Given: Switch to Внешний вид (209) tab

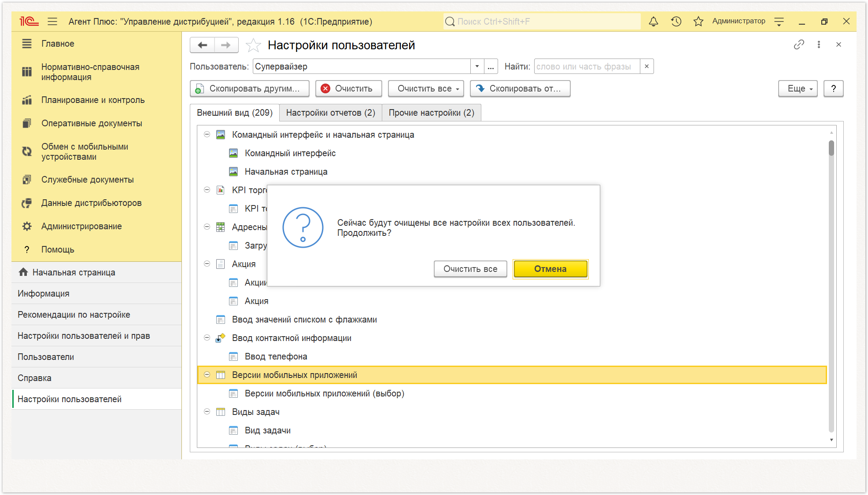Looking at the screenshot, I should point(235,113).
